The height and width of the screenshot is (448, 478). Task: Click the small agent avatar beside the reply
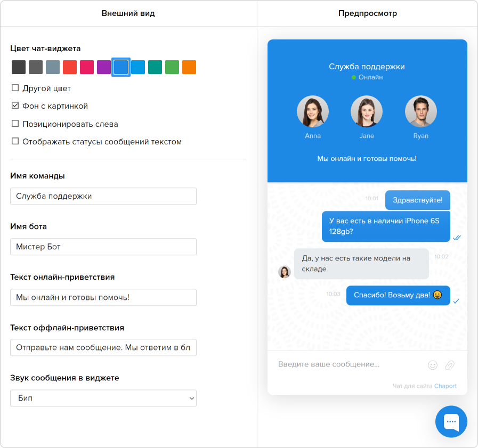pos(285,272)
